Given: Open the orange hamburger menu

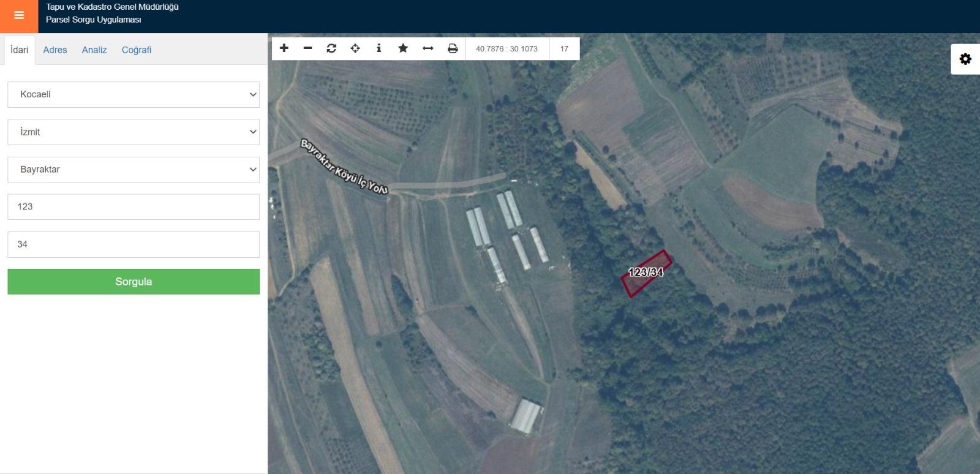Looking at the screenshot, I should tap(18, 16).
